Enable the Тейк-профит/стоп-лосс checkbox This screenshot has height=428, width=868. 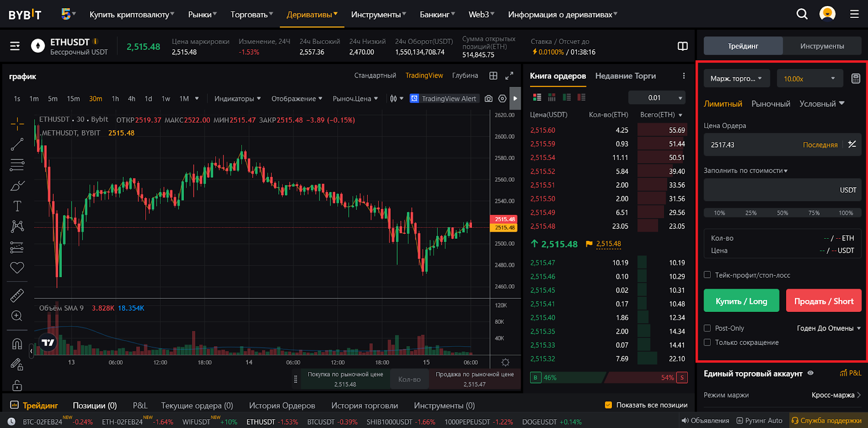coord(707,275)
